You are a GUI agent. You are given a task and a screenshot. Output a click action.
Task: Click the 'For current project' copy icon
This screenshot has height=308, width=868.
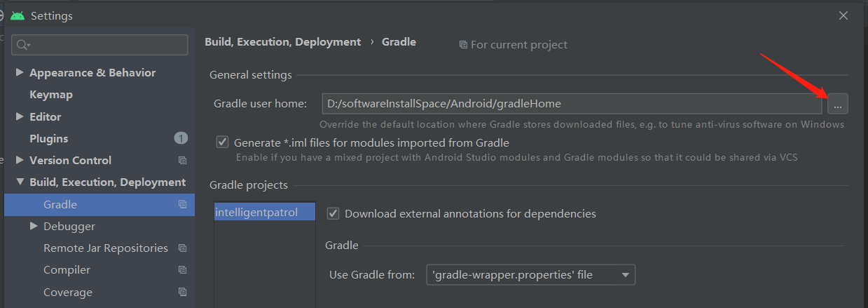pos(463,45)
